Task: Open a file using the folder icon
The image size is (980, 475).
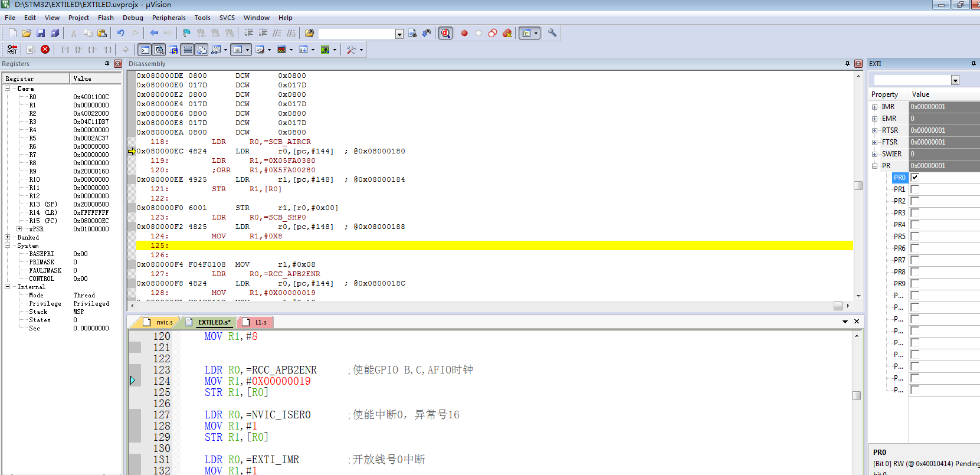Action: point(27,33)
